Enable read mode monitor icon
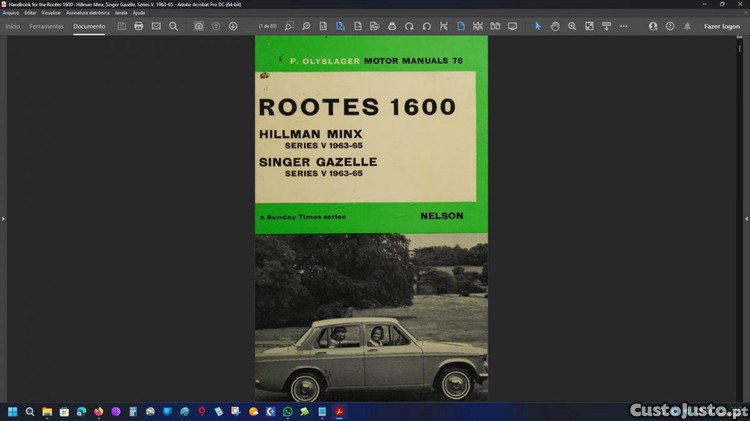The height and width of the screenshot is (421, 750). pos(512,26)
